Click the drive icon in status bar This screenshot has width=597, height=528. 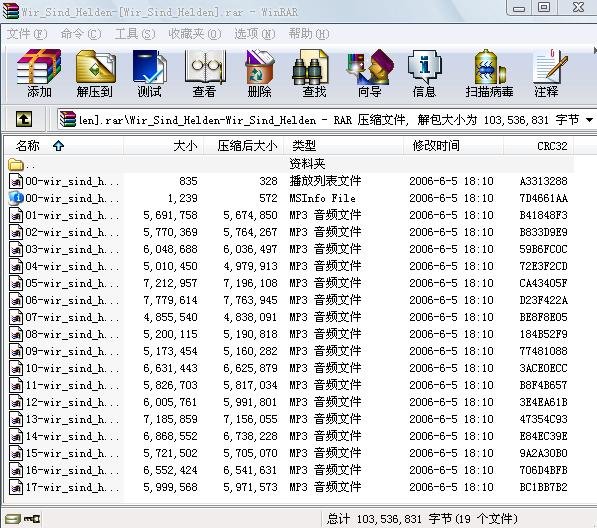(x=12, y=519)
